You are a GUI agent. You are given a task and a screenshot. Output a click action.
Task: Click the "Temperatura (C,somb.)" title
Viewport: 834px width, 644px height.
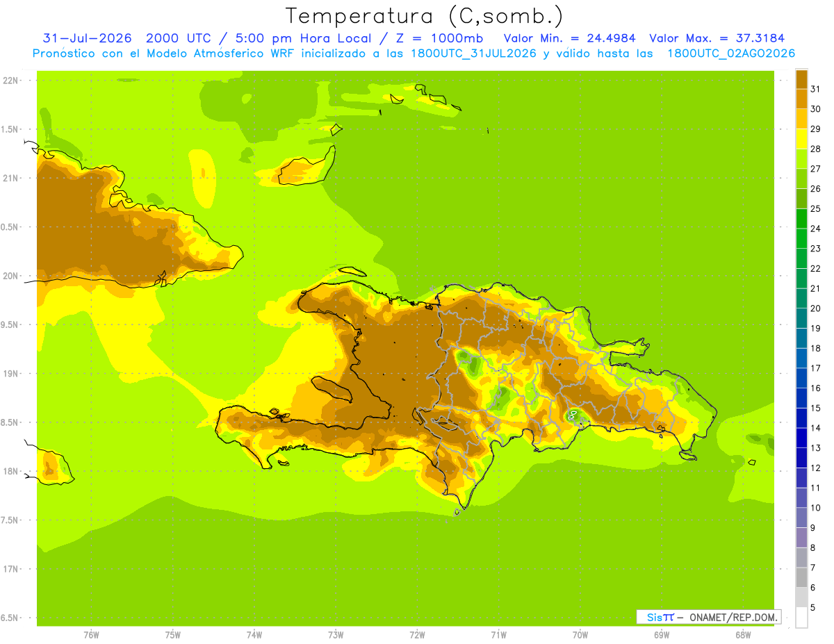(425, 16)
